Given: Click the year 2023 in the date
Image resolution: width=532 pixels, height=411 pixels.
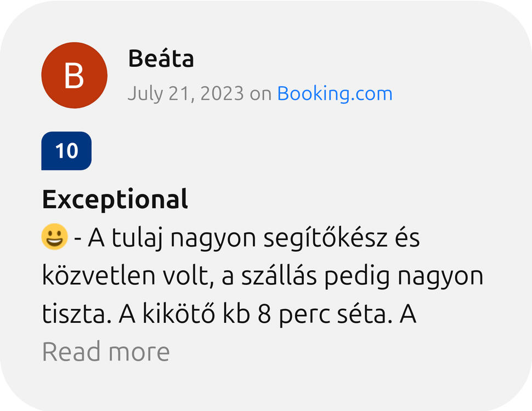Looking at the screenshot, I should (222, 94).
